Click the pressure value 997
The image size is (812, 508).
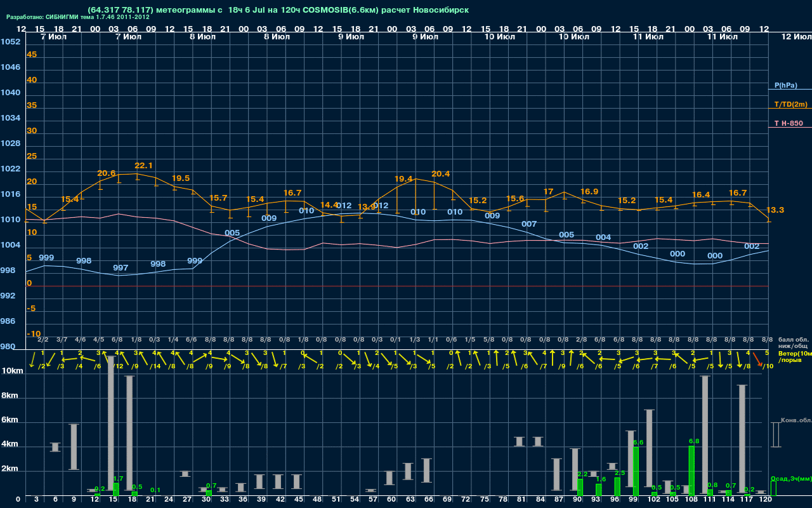tap(121, 268)
